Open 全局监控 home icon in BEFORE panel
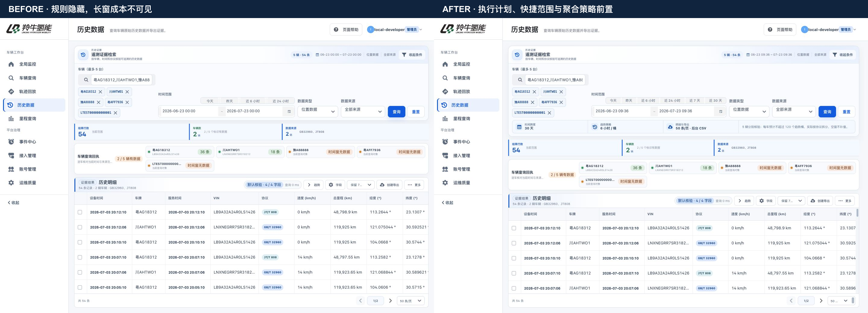Screen dimensions: 868x313 coord(11,64)
